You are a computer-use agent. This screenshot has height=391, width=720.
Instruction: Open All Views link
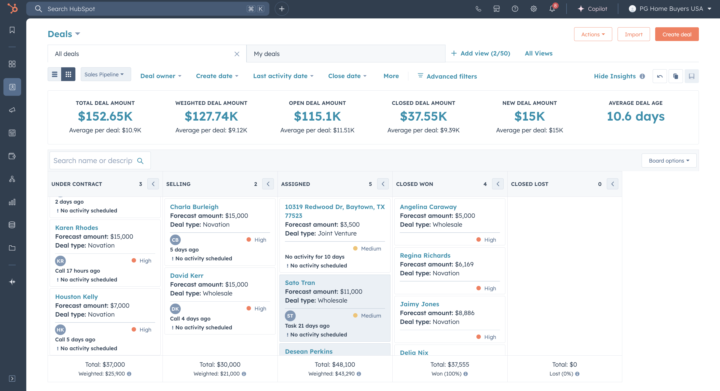tap(539, 53)
